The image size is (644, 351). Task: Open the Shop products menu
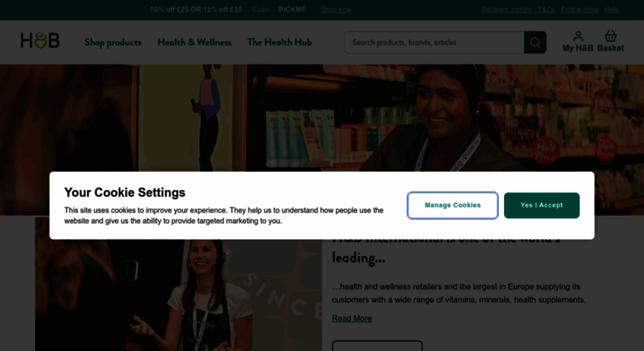pyautogui.click(x=113, y=42)
